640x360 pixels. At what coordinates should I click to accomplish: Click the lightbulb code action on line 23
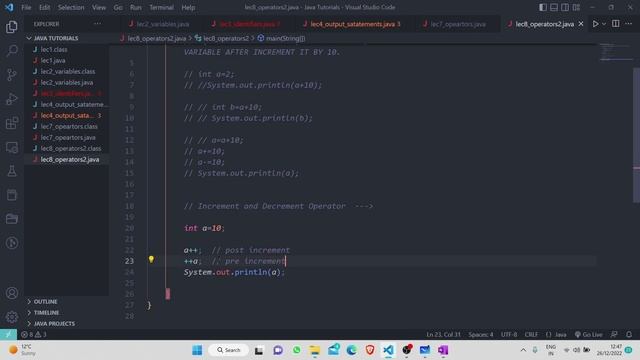coord(151,260)
